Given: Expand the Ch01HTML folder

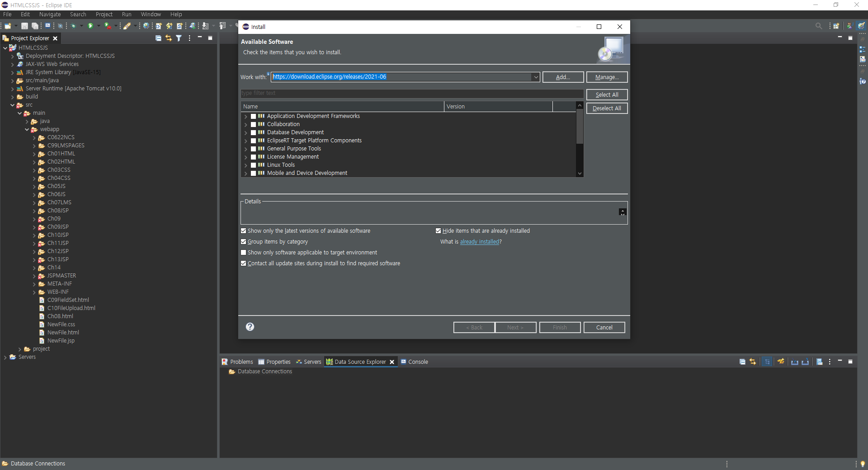Looking at the screenshot, I should 34,154.
